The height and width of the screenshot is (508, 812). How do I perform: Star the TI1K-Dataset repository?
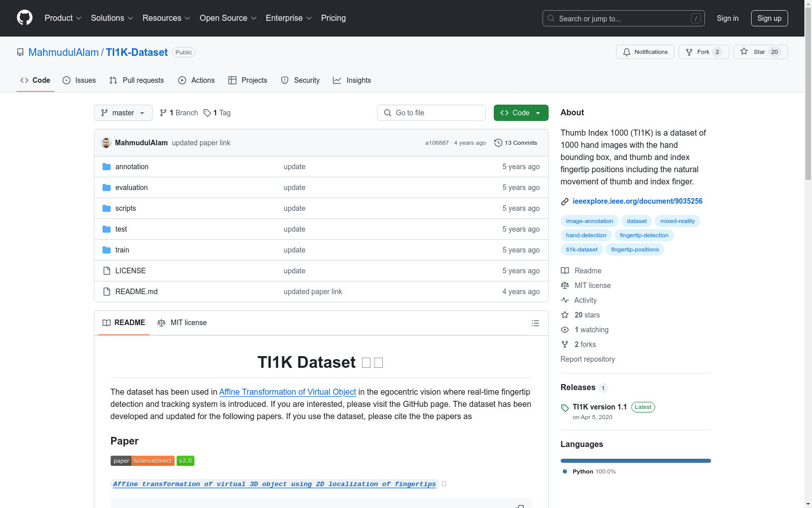click(x=760, y=52)
